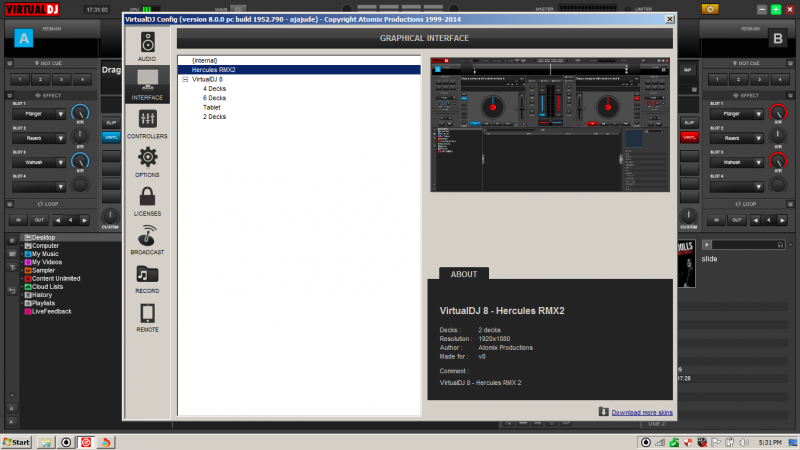Click the Sampler folder icon in browser
Image resolution: width=800 pixels, height=450 pixels.
point(28,270)
